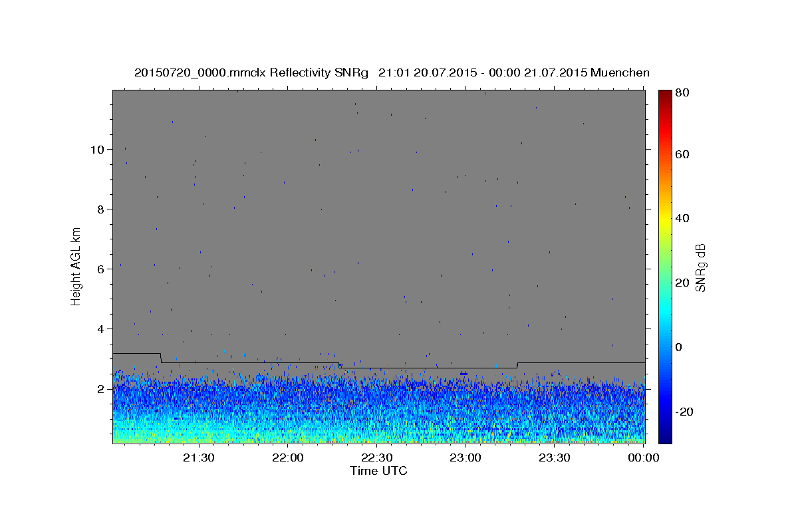Click the colorbar value 40

pyautogui.click(x=682, y=218)
